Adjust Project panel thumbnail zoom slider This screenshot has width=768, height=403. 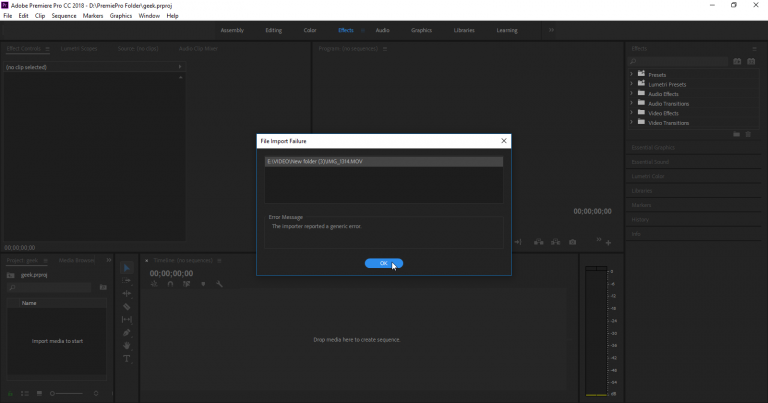pyautogui.click(x=67, y=393)
